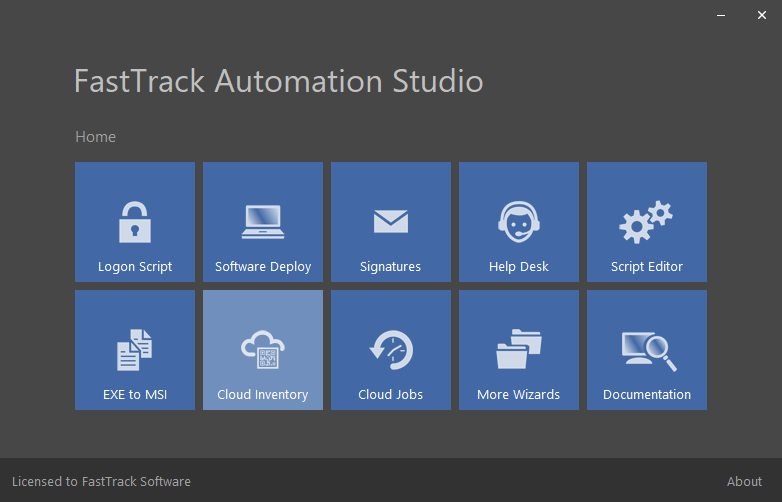Open the Logon Script padlock tile
782x502 pixels.
135,222
